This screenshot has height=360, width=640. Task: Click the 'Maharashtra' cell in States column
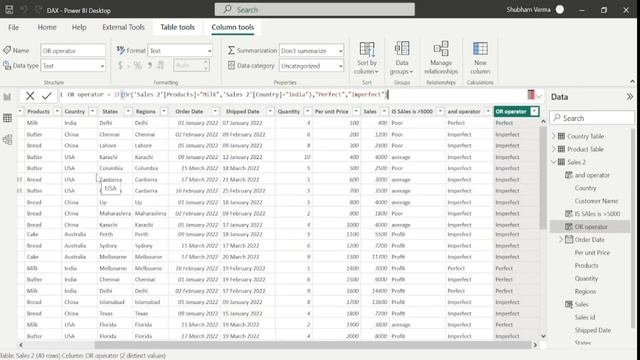[x=115, y=213]
